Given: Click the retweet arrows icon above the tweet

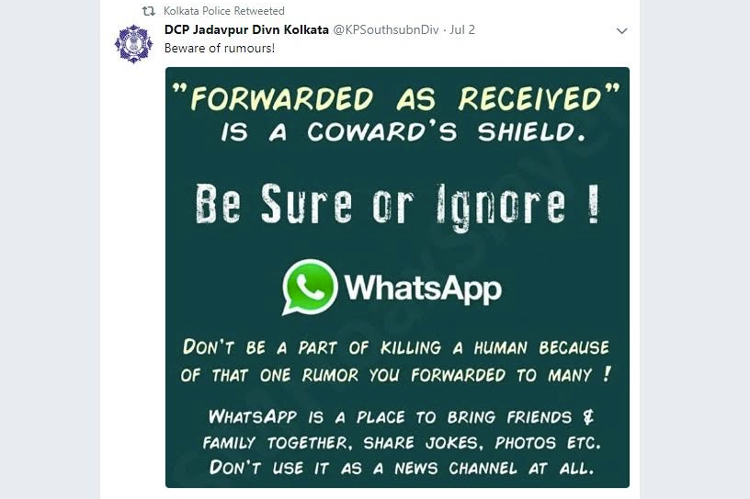Looking at the screenshot, I should coord(149,11).
